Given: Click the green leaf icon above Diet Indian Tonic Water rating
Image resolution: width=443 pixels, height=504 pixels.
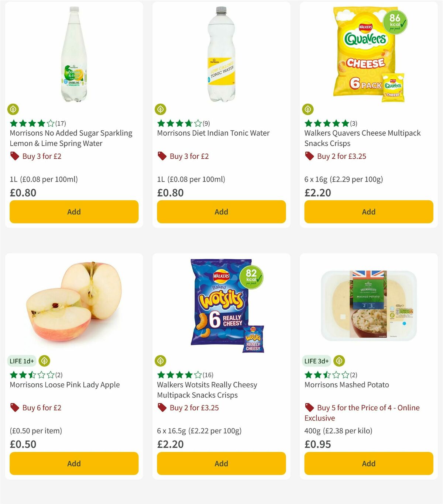Looking at the screenshot, I should click(160, 109).
